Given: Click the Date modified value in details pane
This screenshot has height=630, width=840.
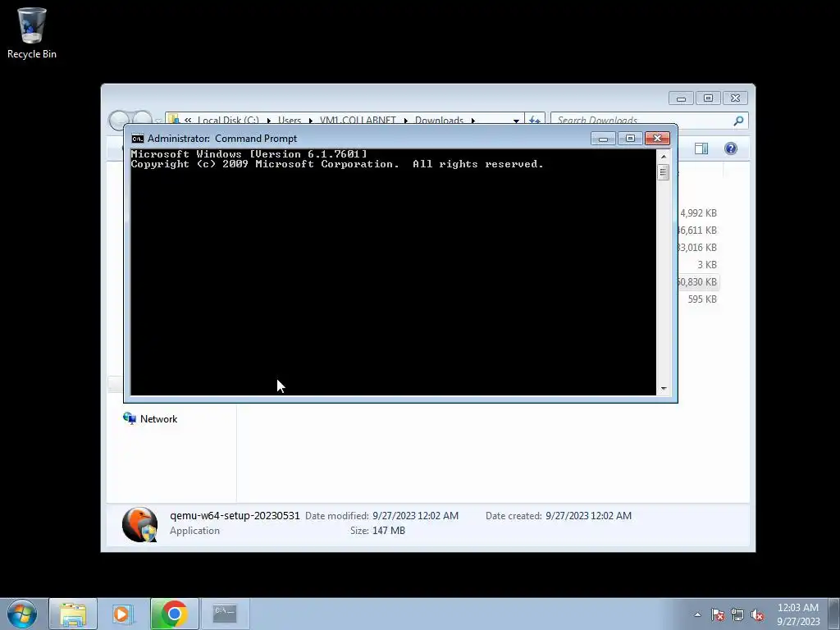Looking at the screenshot, I should [x=415, y=516].
